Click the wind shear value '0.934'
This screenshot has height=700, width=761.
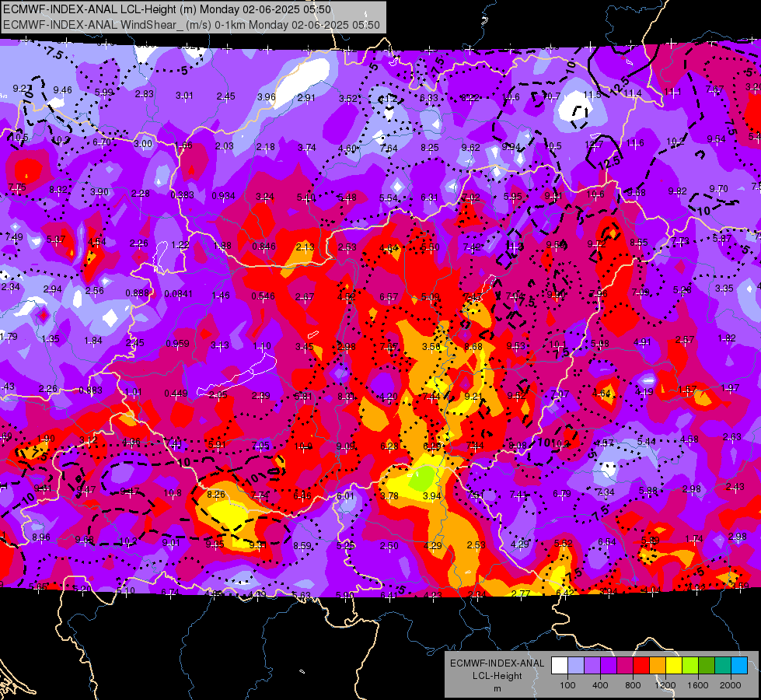pos(223,196)
